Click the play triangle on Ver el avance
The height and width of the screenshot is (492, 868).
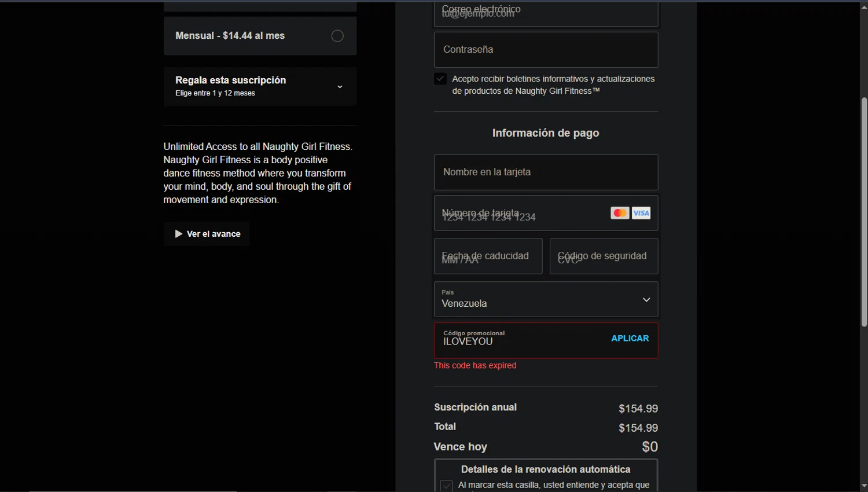[x=179, y=234]
